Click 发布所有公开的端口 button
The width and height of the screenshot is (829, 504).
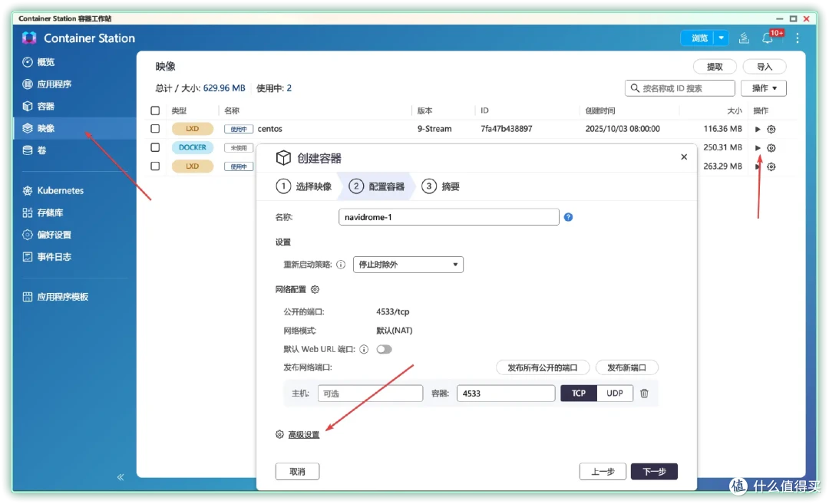(x=543, y=367)
